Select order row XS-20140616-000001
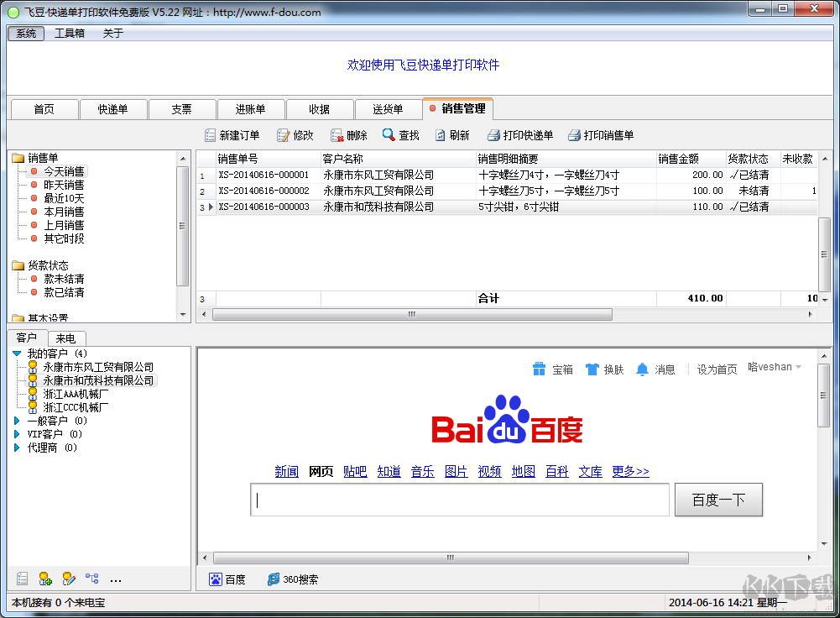Image resolution: width=840 pixels, height=618 pixels. point(507,175)
